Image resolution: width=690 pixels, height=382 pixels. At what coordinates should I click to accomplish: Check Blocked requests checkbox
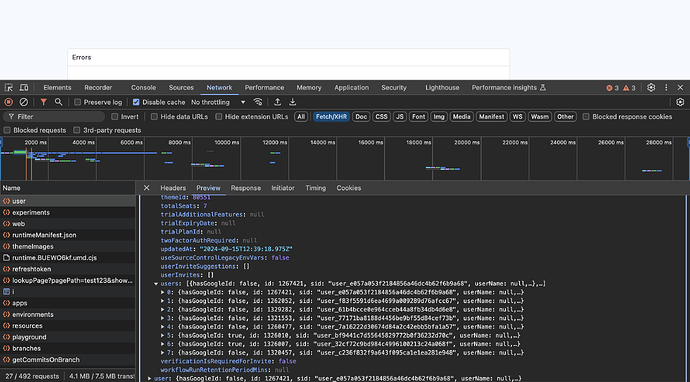click(7, 130)
